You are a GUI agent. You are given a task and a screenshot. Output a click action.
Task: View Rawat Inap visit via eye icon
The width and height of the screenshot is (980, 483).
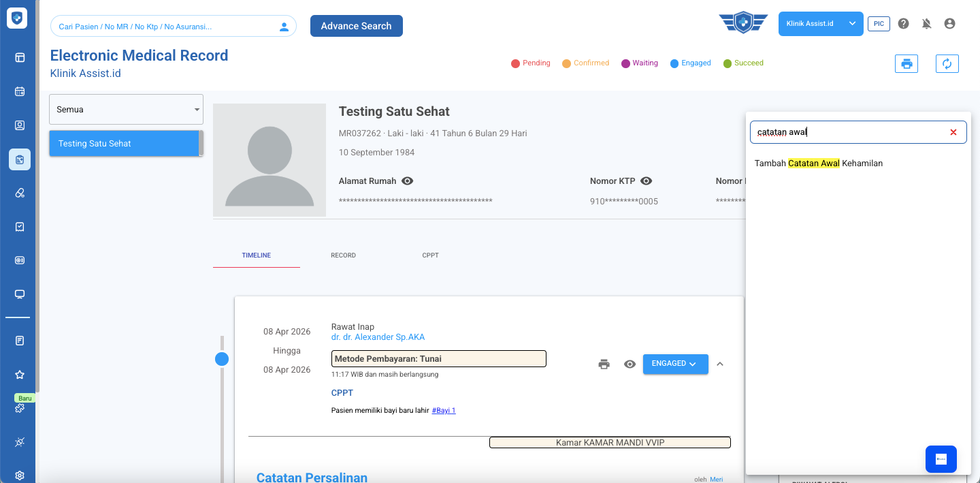tap(630, 364)
